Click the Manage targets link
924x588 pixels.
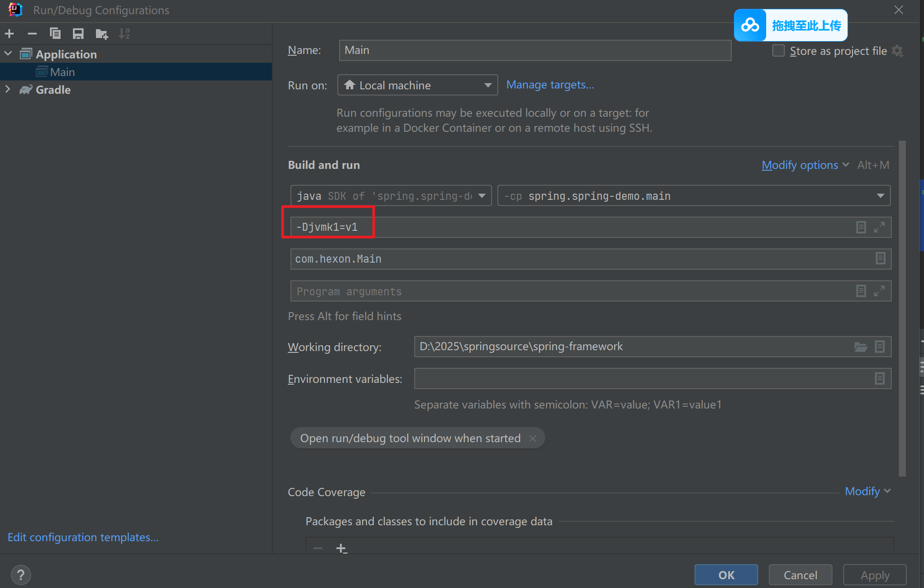point(550,84)
